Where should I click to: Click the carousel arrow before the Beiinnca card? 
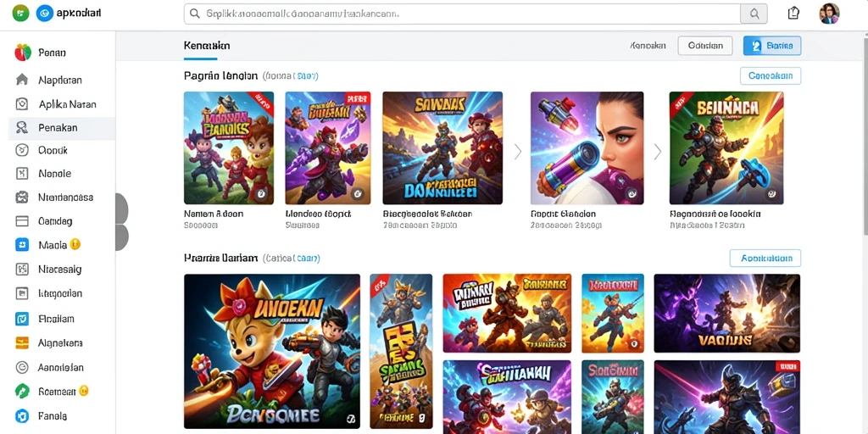(657, 152)
